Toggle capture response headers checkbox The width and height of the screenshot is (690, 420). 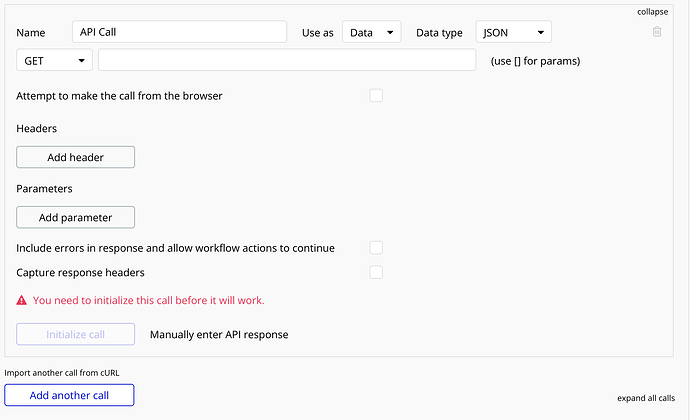click(x=376, y=272)
